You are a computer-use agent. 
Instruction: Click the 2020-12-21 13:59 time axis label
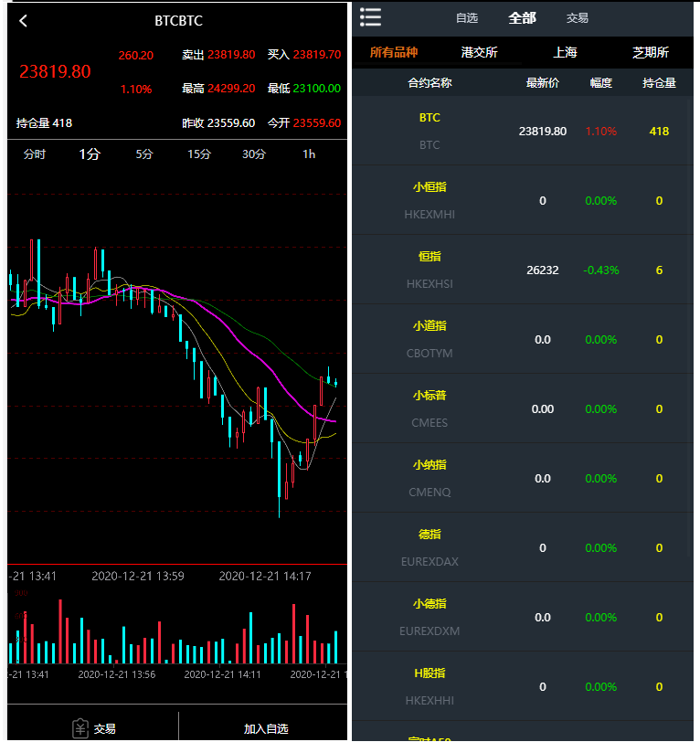click(138, 576)
